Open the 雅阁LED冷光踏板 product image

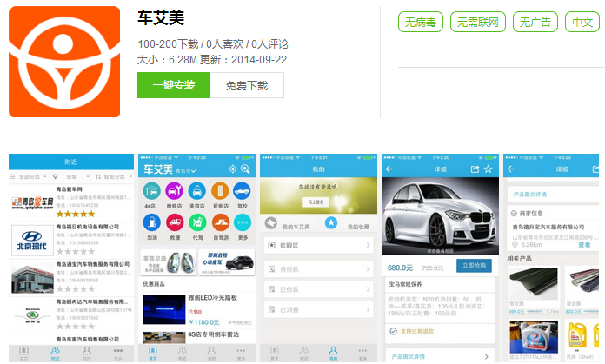[x=164, y=309]
